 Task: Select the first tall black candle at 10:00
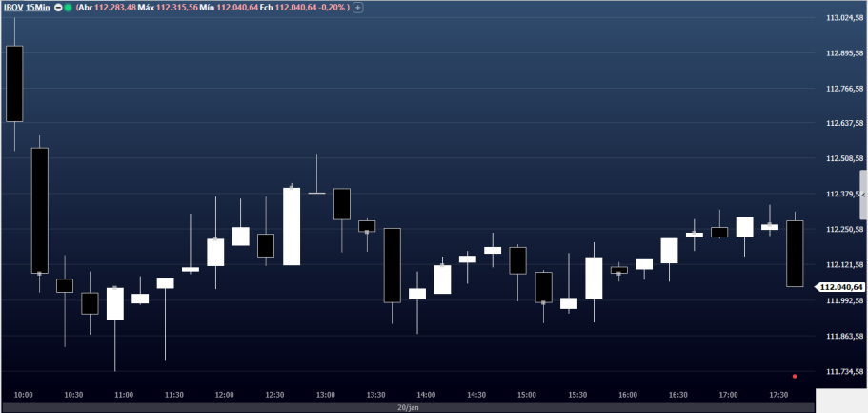(14, 84)
